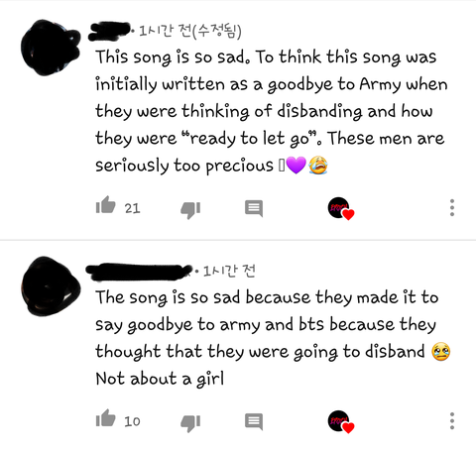Dislike the comment about Army goodbye
Screen dimensions: 476x452
coord(190,210)
